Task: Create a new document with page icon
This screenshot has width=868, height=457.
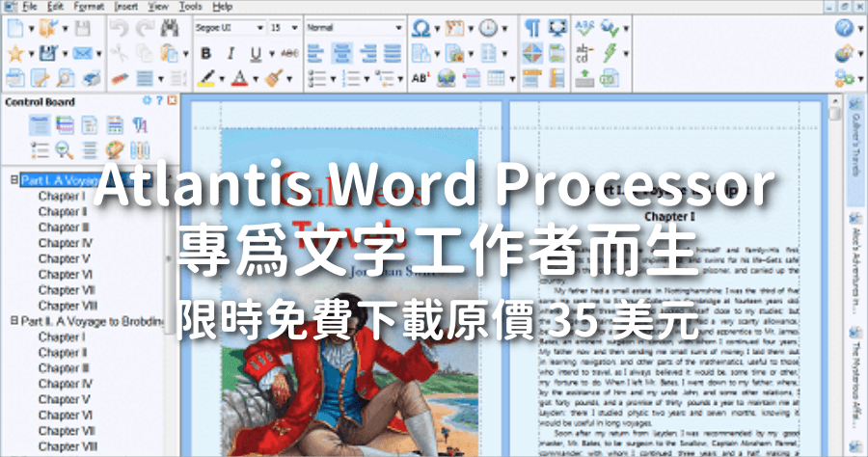Action: pos(14,28)
